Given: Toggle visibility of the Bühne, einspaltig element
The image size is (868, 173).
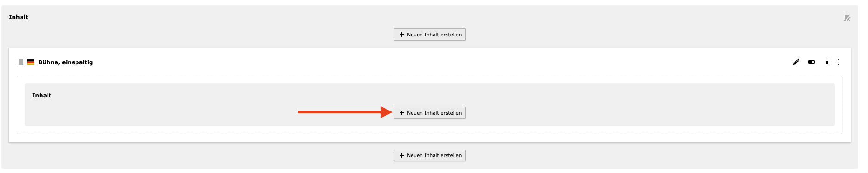Looking at the screenshot, I should pyautogui.click(x=812, y=62).
